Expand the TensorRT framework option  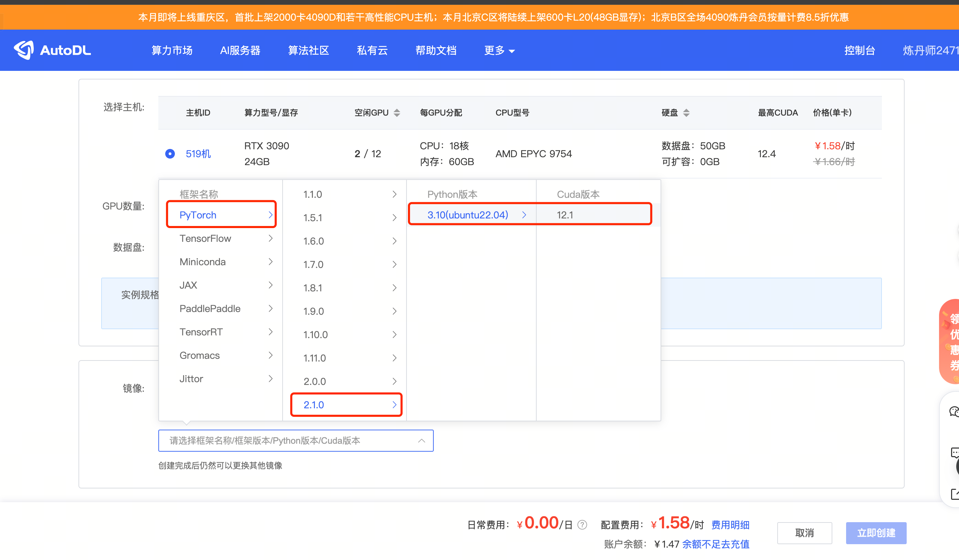221,332
